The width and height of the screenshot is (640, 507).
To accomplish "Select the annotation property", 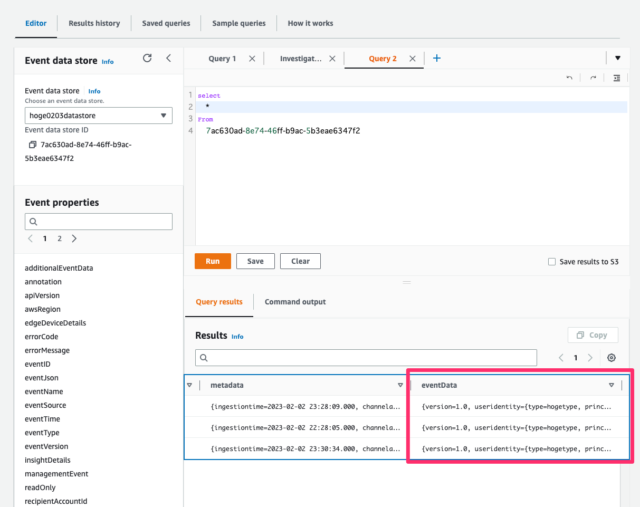I will coord(43,282).
